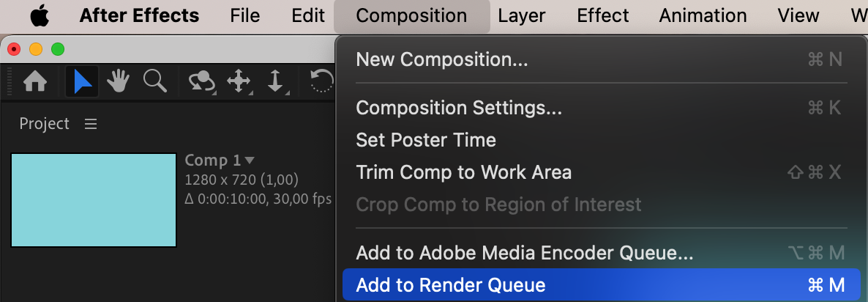
Task: Choose Composition Settings menu entry
Action: click(459, 108)
